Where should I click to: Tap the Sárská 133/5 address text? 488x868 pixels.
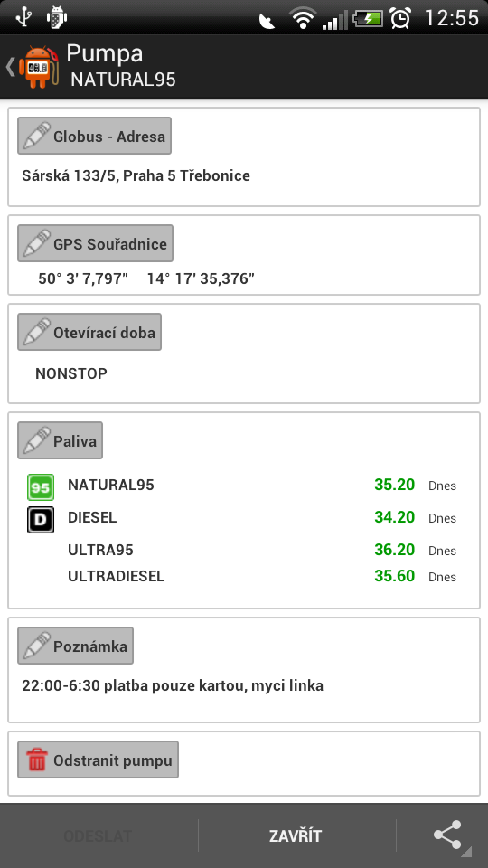(136, 175)
